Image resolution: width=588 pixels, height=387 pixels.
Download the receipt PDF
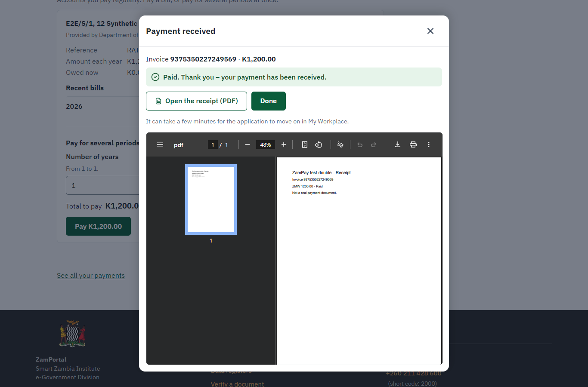(x=398, y=145)
